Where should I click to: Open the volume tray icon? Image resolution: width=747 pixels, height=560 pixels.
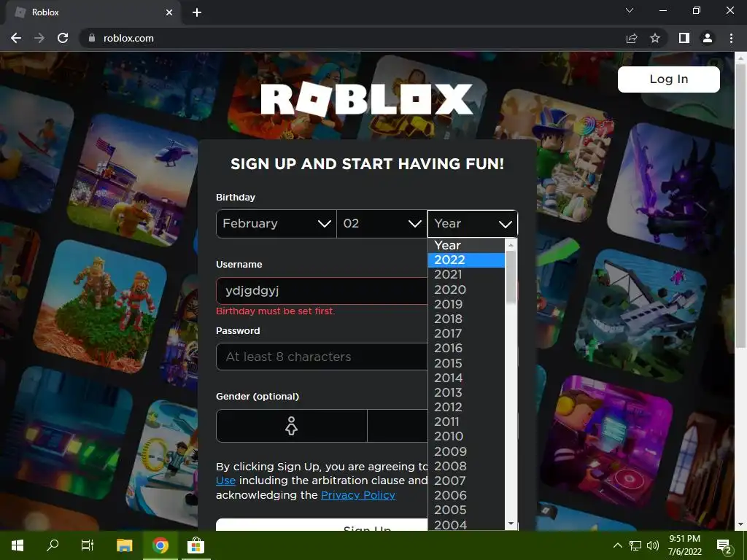click(x=653, y=545)
